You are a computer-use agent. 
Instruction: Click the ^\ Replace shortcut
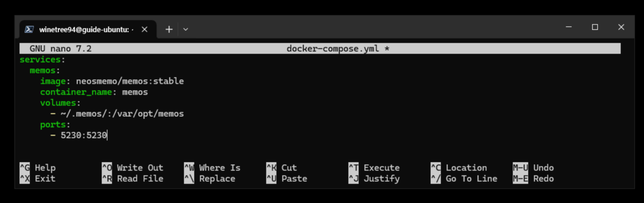210,179
